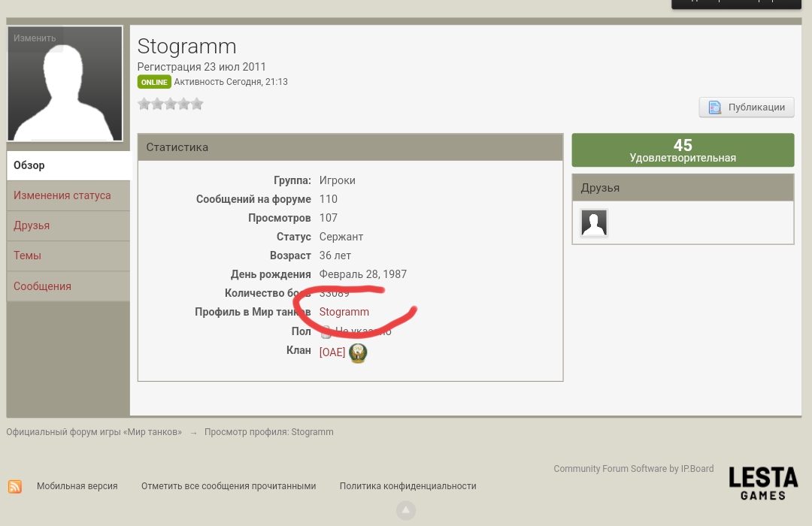This screenshot has width=812, height=526.
Task: Click the OAE clan emblem icon
Action: click(x=358, y=352)
